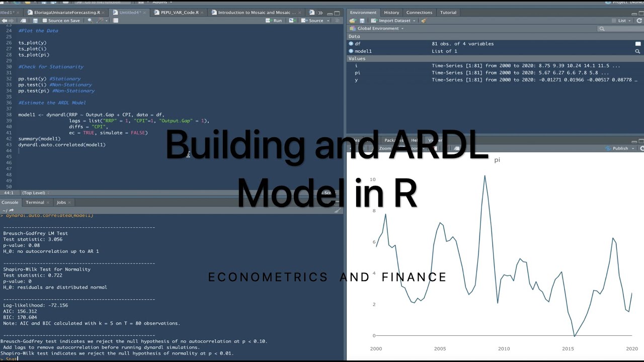Select the pi time-series value row

tap(495, 72)
